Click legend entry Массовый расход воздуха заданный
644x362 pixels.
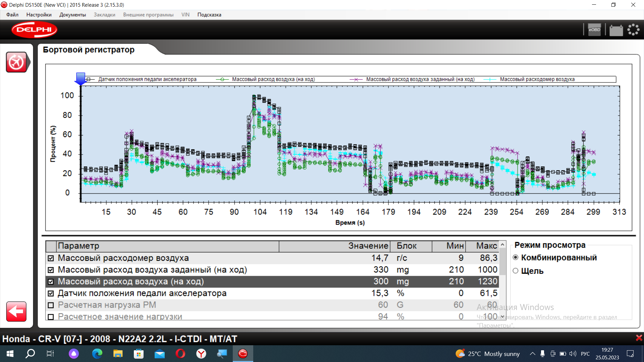coord(420,79)
